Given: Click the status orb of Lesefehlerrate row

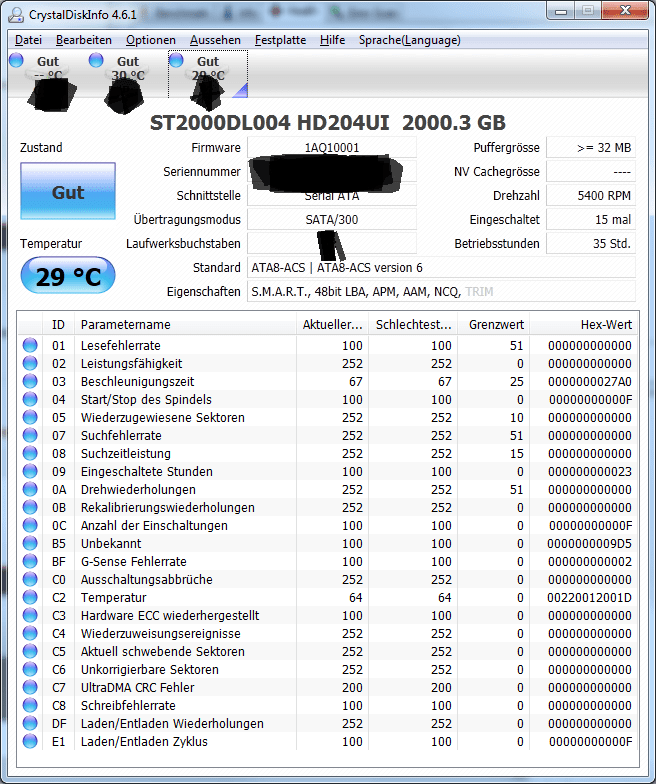Looking at the screenshot, I should (x=30, y=345).
